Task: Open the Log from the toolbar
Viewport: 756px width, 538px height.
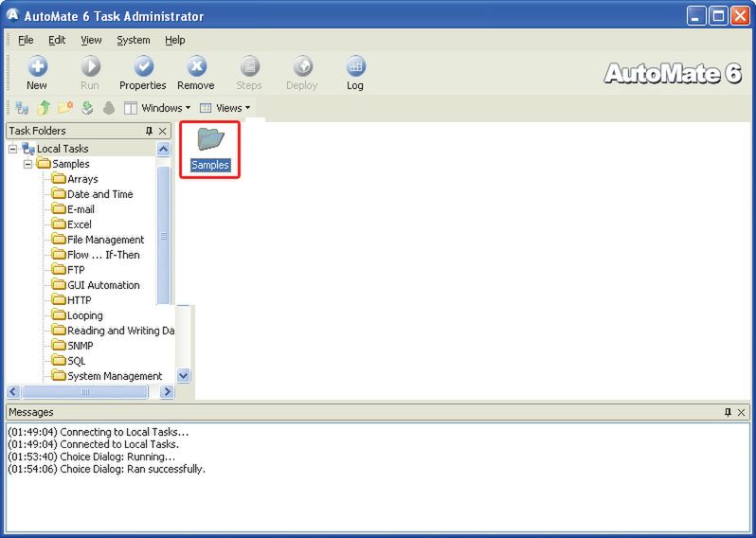Action: coord(355,73)
